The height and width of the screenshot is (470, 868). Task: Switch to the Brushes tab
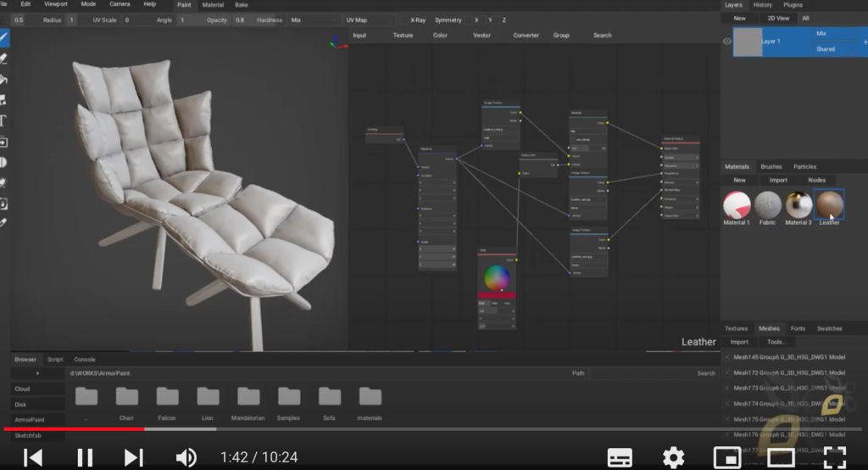(771, 167)
